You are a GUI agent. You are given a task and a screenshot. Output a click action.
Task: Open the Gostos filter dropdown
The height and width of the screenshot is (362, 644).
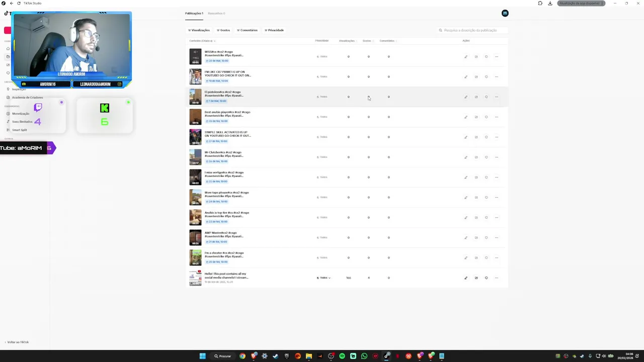(223, 30)
